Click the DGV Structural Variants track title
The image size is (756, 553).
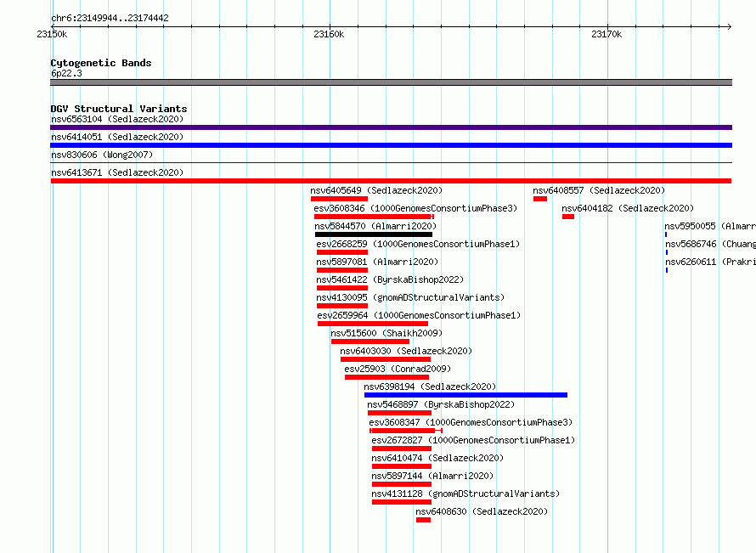pos(119,109)
